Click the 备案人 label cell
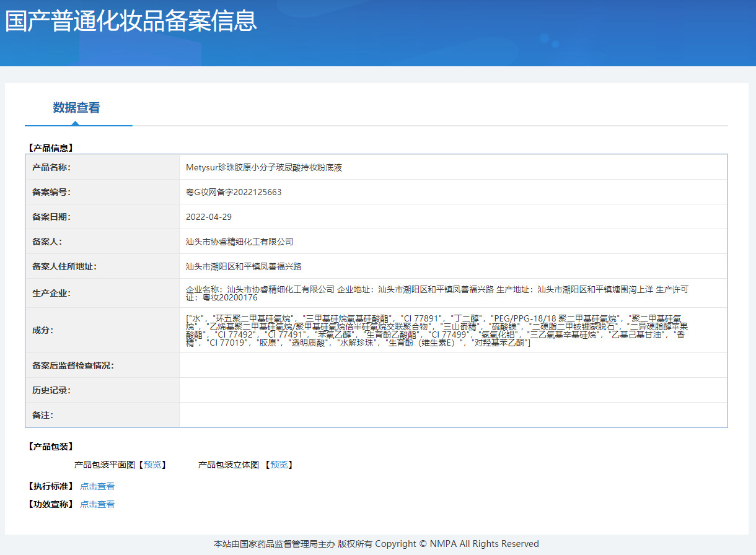Viewport: 756px width, 555px height. coord(102,242)
